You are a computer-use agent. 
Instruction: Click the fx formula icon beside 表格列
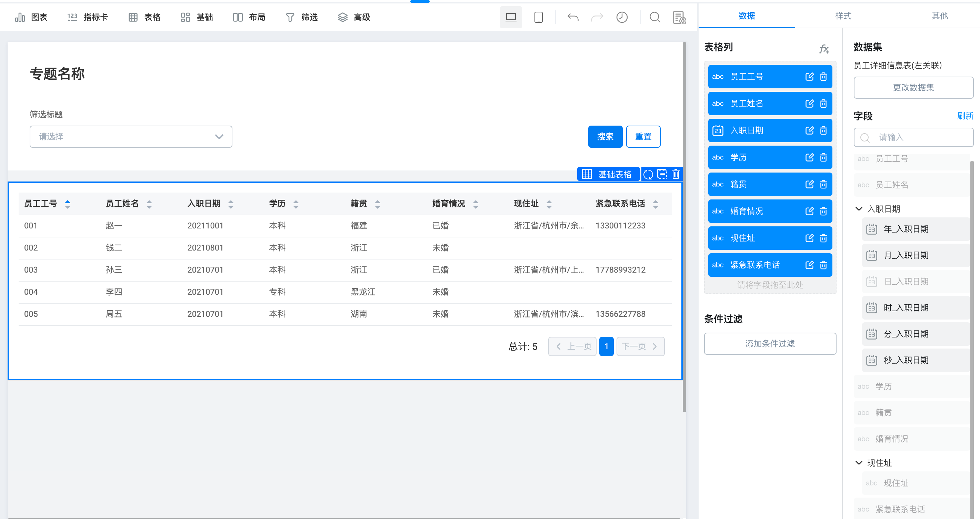click(824, 49)
